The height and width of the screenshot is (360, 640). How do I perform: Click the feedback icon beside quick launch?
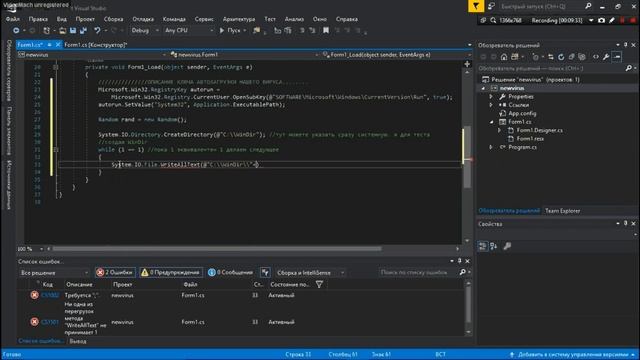[491, 6]
